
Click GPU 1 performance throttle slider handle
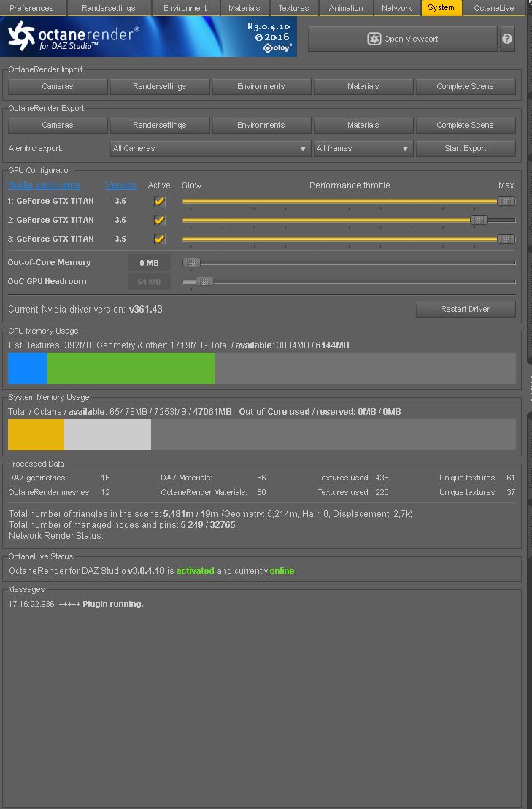[506, 202]
